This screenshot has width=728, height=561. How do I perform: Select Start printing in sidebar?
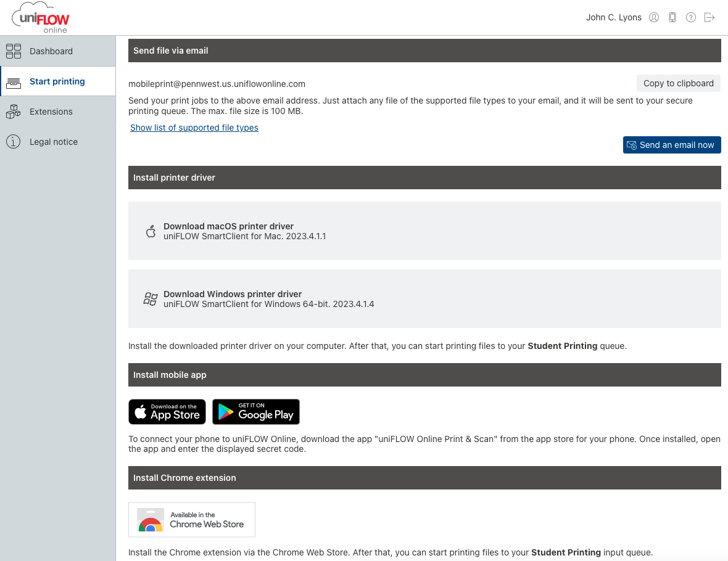57,81
